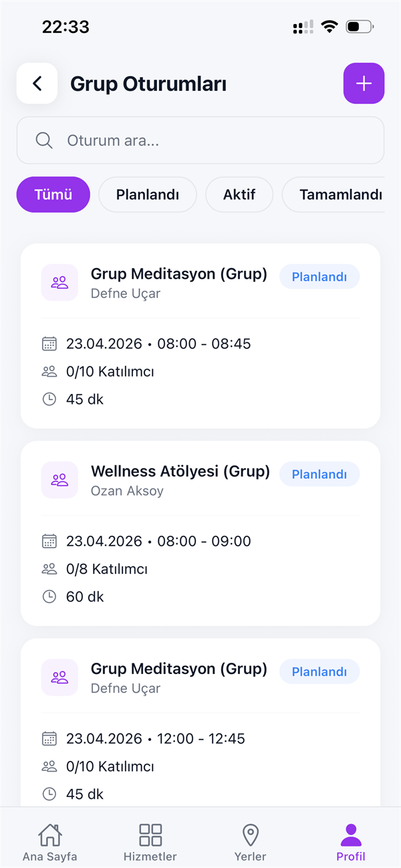Add a new group session with plus button
Viewport: 401px width, 868px height.
(364, 84)
